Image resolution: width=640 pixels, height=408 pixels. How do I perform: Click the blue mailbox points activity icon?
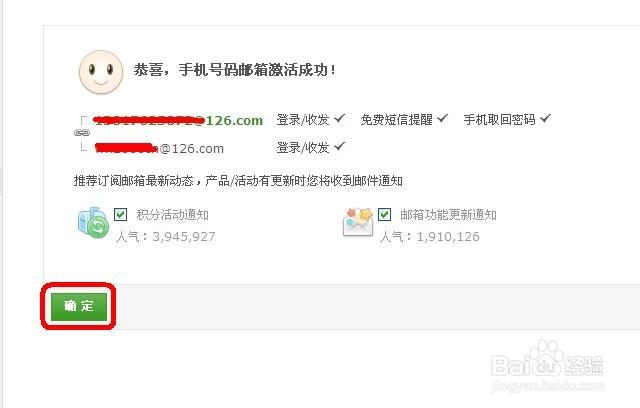coord(93,222)
